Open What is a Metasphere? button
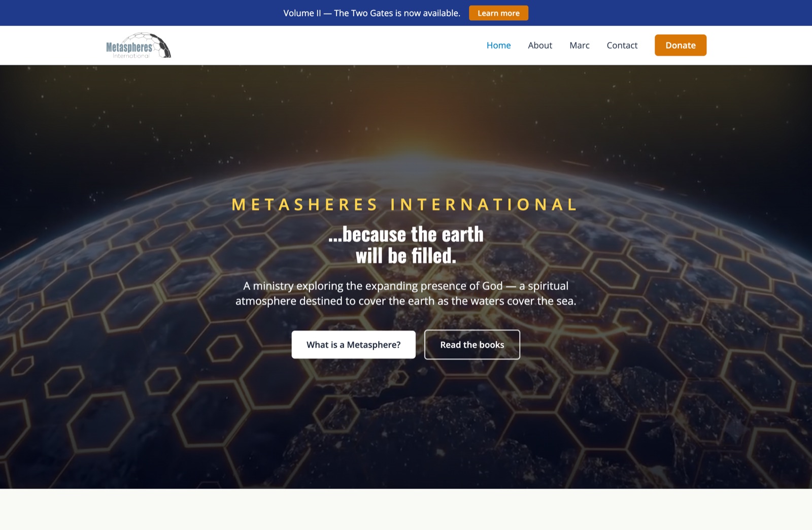812x530 pixels. coord(354,345)
